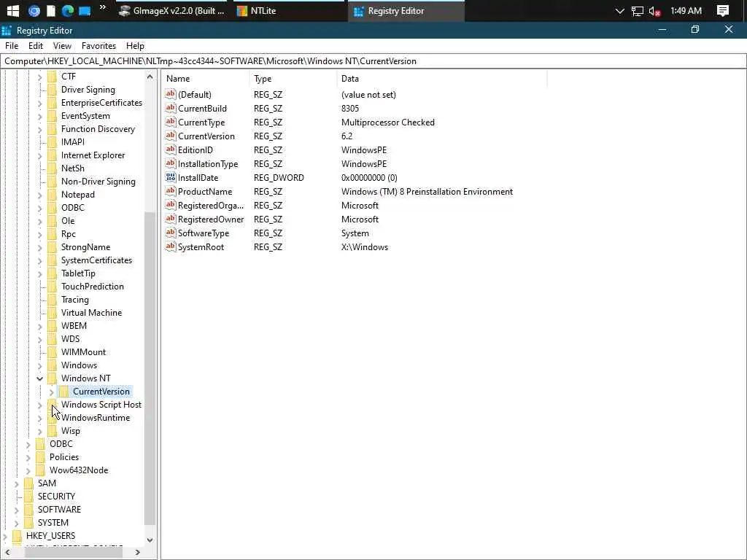
Task: Select the Virtual Machine key
Action: pyautogui.click(x=91, y=313)
